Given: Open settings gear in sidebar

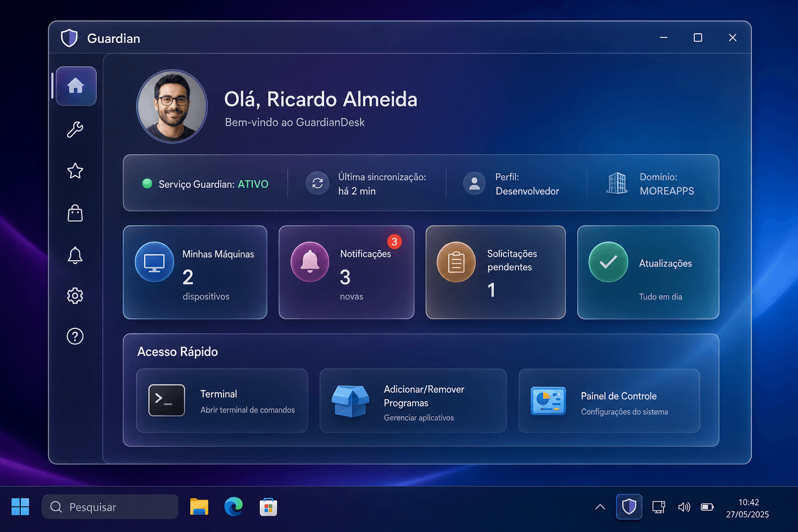Looking at the screenshot, I should point(75,296).
